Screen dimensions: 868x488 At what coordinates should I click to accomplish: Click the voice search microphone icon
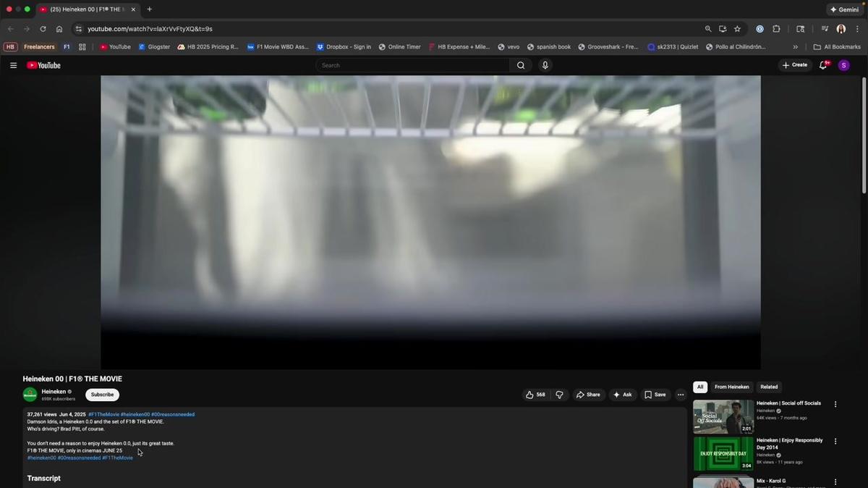pyautogui.click(x=545, y=65)
